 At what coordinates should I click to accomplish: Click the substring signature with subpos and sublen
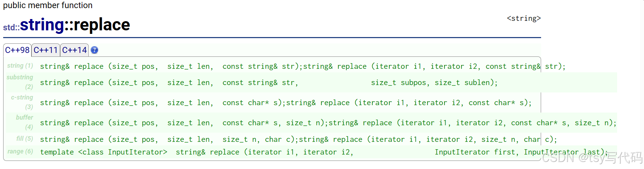coord(269,83)
